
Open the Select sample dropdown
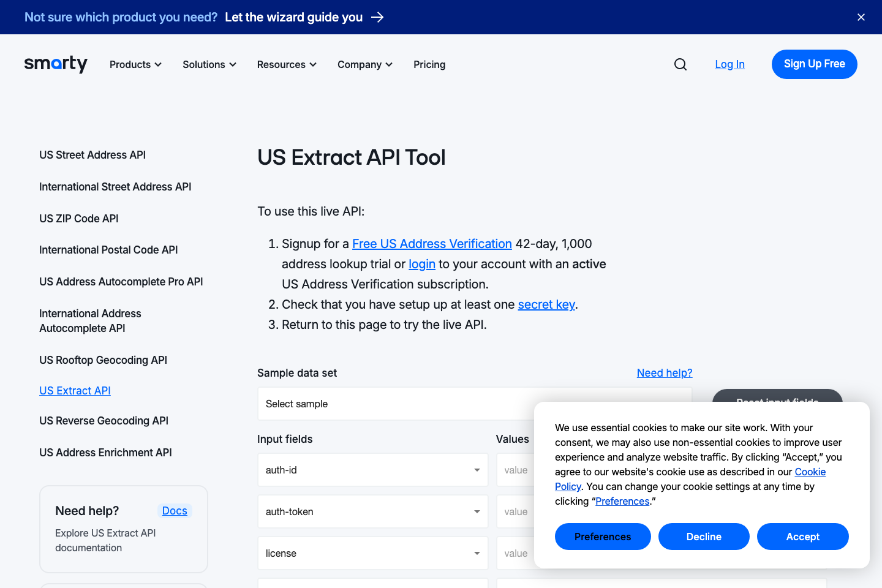coord(474,404)
